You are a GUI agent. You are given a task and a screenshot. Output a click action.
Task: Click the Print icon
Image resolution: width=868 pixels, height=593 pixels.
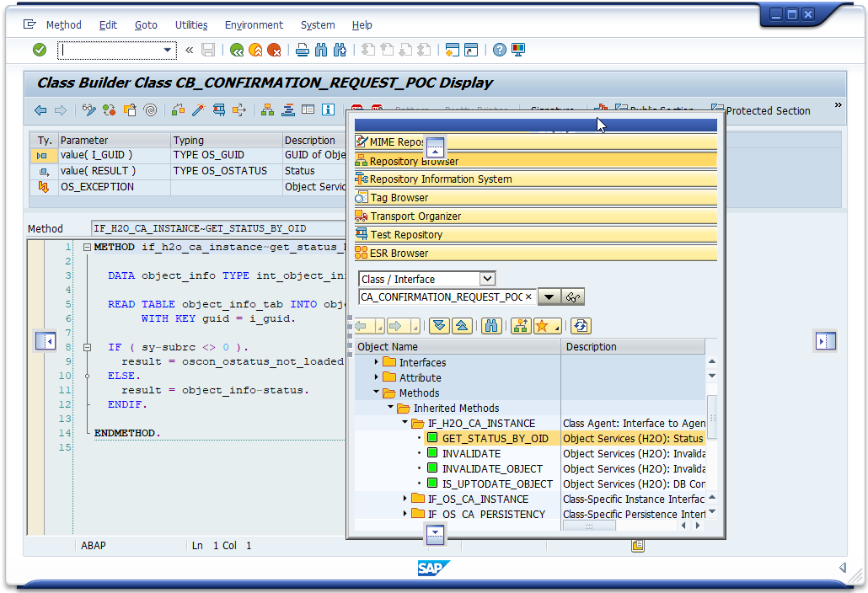click(x=303, y=50)
